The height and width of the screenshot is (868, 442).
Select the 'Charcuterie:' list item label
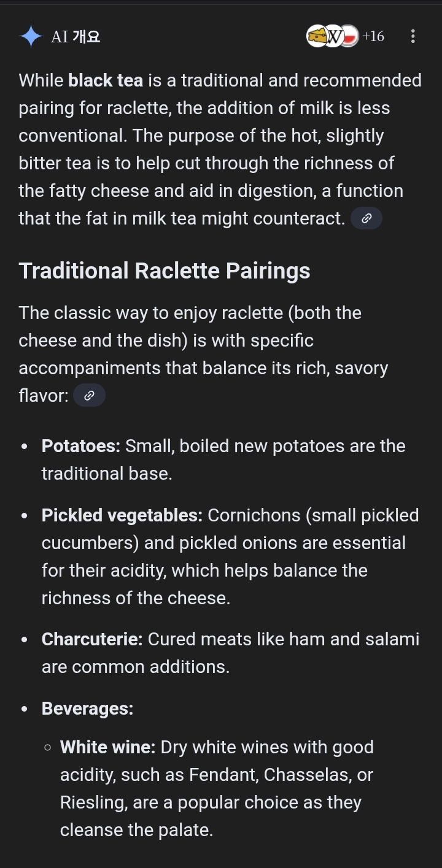point(92,639)
